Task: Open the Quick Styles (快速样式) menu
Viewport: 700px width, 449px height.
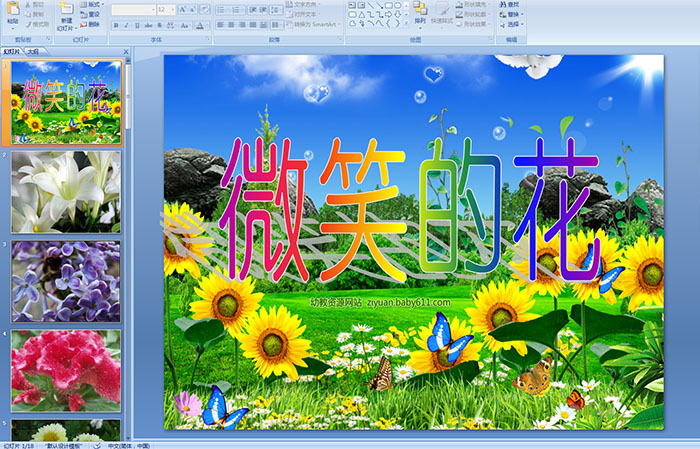Action: coord(442,13)
